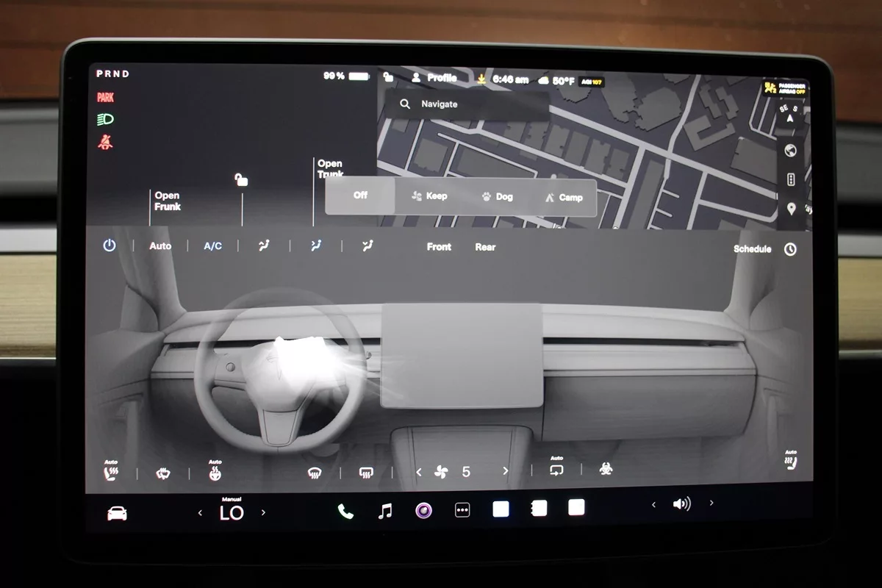Open the all apps ellipsis drawer

click(x=462, y=510)
